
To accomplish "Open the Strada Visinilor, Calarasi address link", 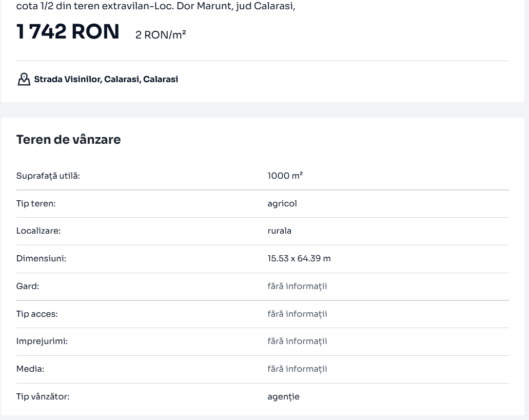I will coord(106,80).
